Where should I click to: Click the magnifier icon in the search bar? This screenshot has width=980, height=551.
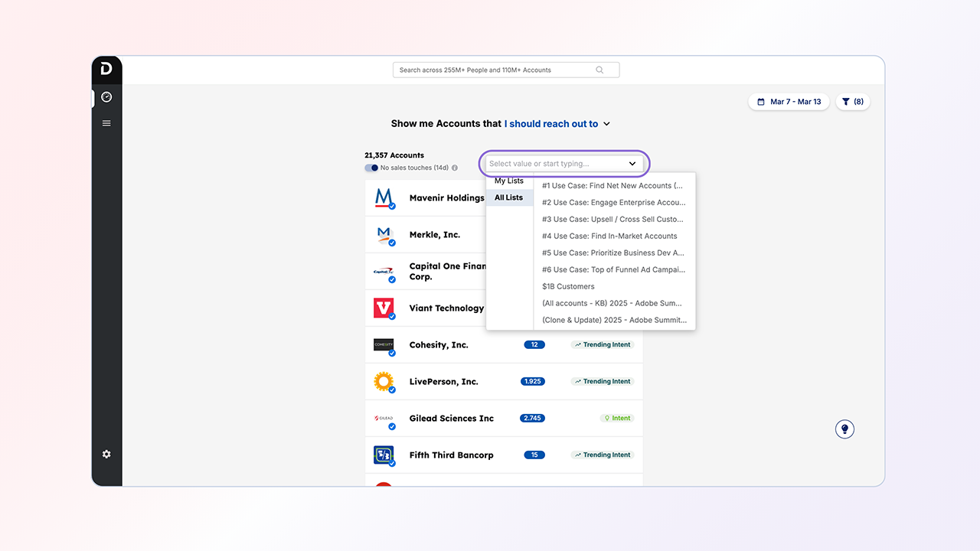[599, 70]
